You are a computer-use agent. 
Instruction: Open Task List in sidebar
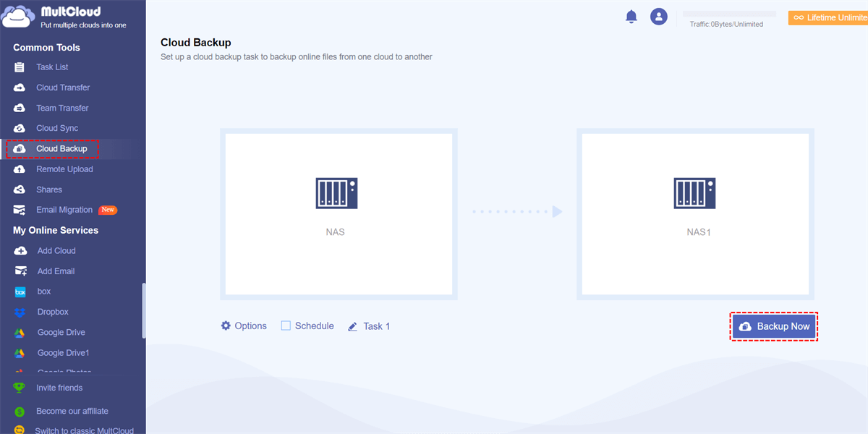click(52, 67)
